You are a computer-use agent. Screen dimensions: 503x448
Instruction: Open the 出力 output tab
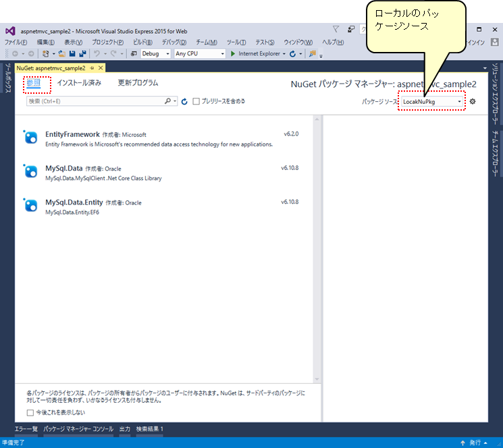(x=125, y=429)
